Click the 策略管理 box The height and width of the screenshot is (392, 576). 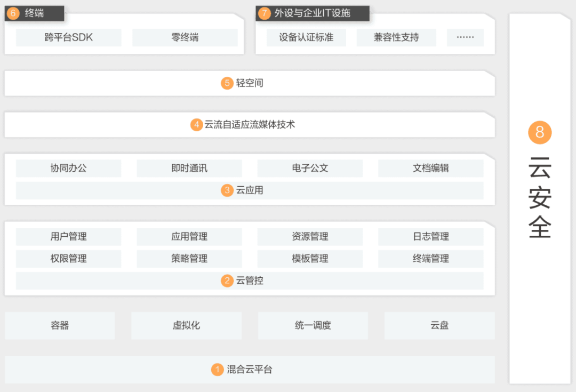(189, 259)
